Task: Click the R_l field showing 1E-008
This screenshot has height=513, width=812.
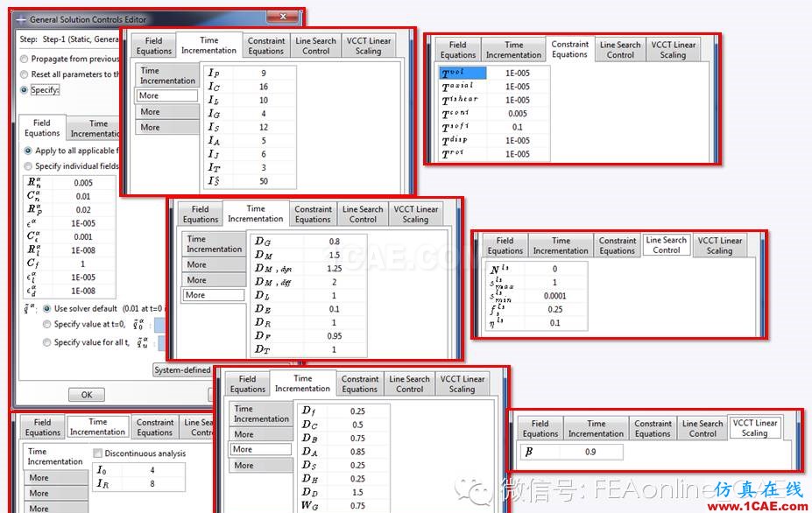Action: click(83, 250)
